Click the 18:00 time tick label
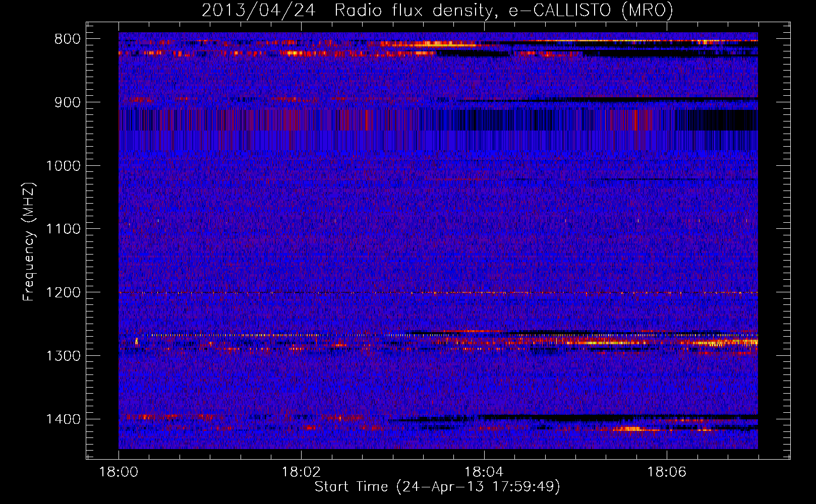 (x=119, y=472)
